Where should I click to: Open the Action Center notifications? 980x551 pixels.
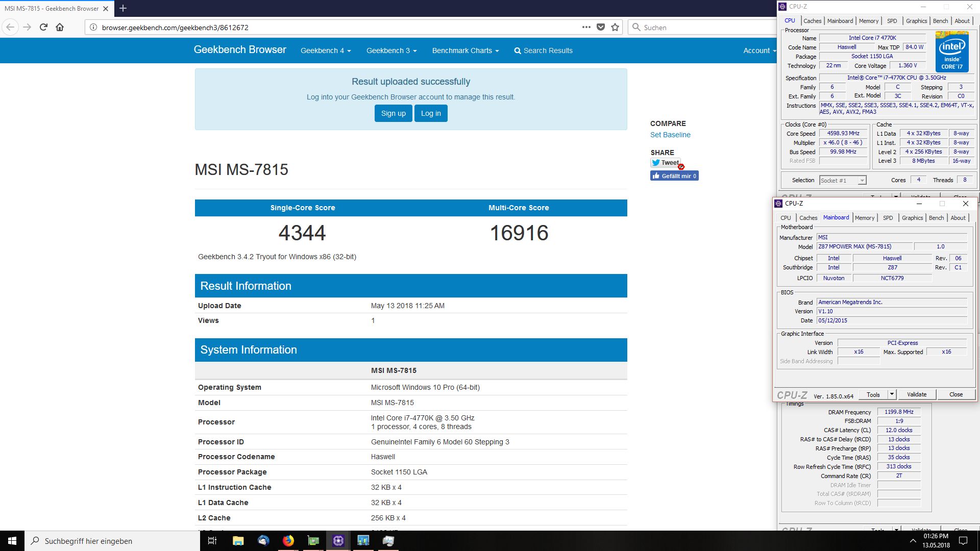[x=963, y=541]
